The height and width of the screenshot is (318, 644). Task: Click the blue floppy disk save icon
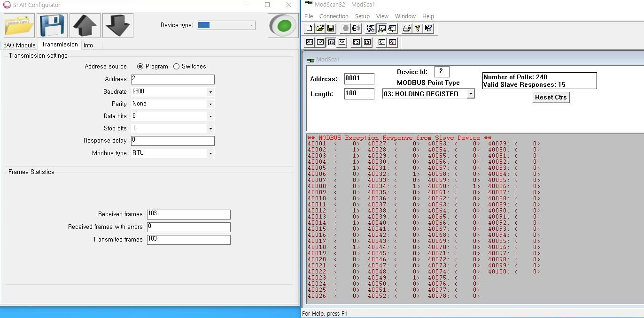pos(52,25)
